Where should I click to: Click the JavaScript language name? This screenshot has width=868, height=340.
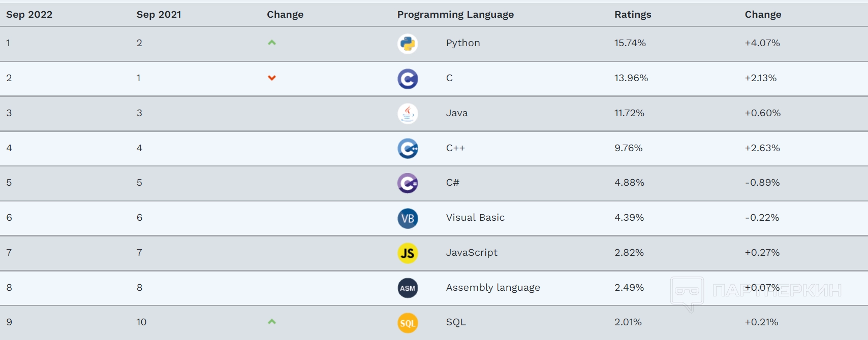[472, 253]
